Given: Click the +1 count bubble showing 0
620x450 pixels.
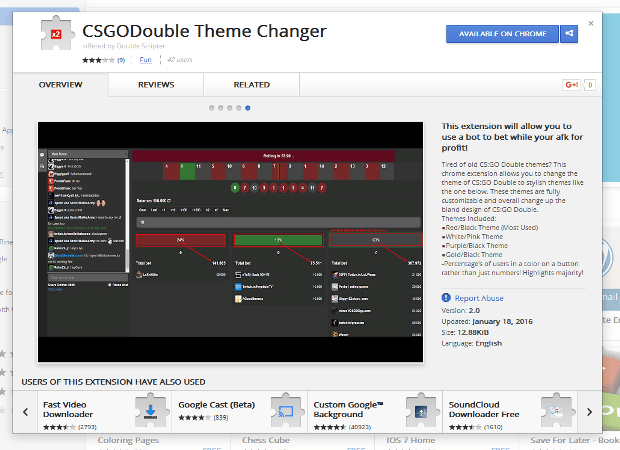Looking at the screenshot, I should (x=590, y=85).
